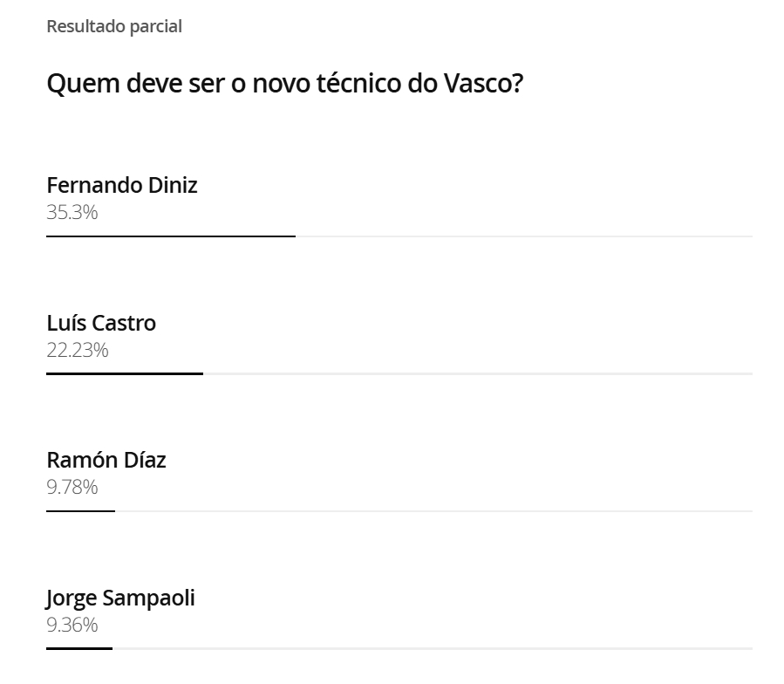Click the dark filled part of Ramón Díaz's bar

coord(80,511)
